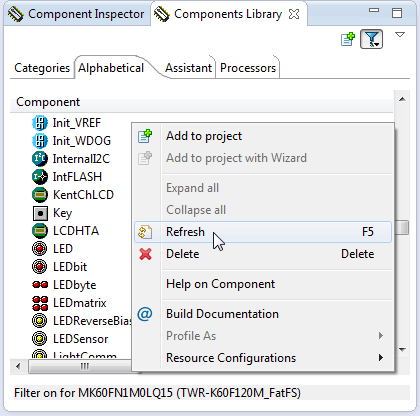Image resolution: width=420 pixels, height=416 pixels.
Task: Select Init_VREF in component list
Action: tap(77, 123)
